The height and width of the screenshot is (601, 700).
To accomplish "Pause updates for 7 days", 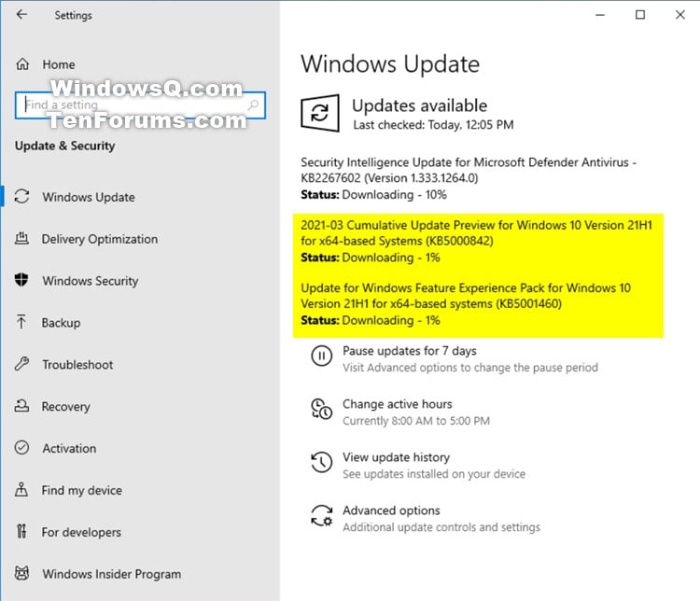I will pos(410,351).
